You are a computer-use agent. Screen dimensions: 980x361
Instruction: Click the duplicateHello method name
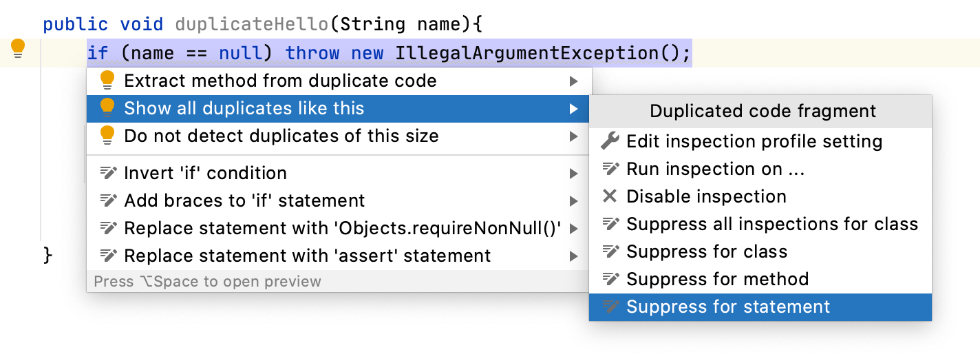click(252, 25)
